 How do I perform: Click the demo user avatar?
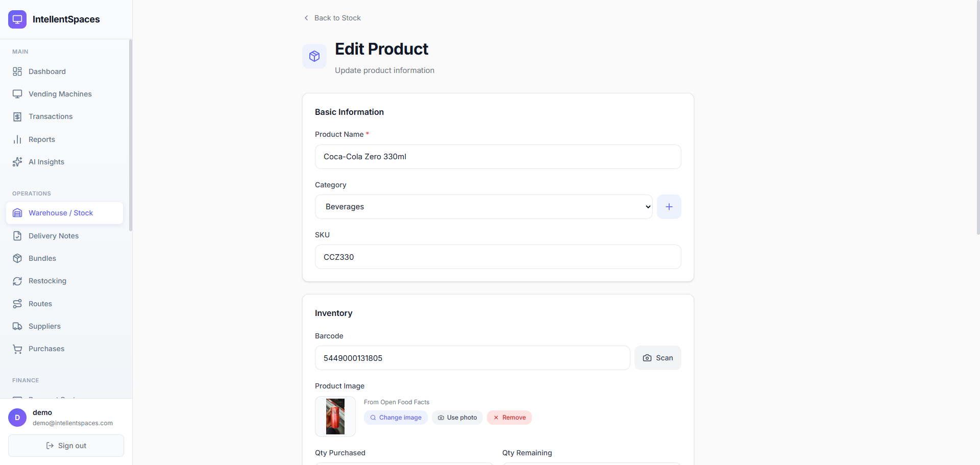click(17, 418)
